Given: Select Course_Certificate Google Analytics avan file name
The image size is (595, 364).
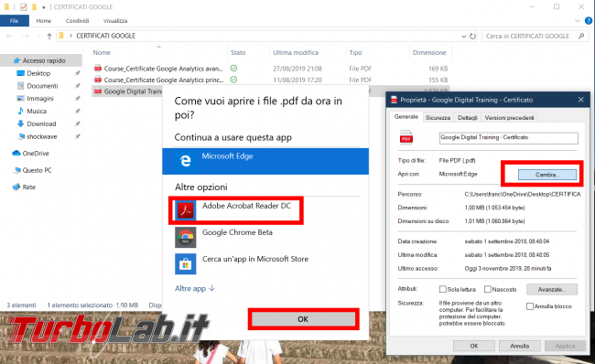Looking at the screenshot, I should 163,69.
